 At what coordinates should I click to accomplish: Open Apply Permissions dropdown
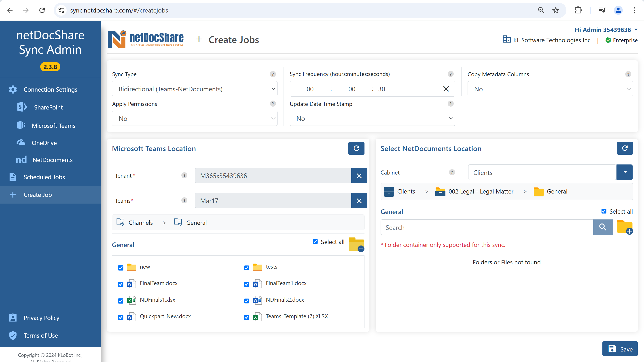click(x=195, y=118)
